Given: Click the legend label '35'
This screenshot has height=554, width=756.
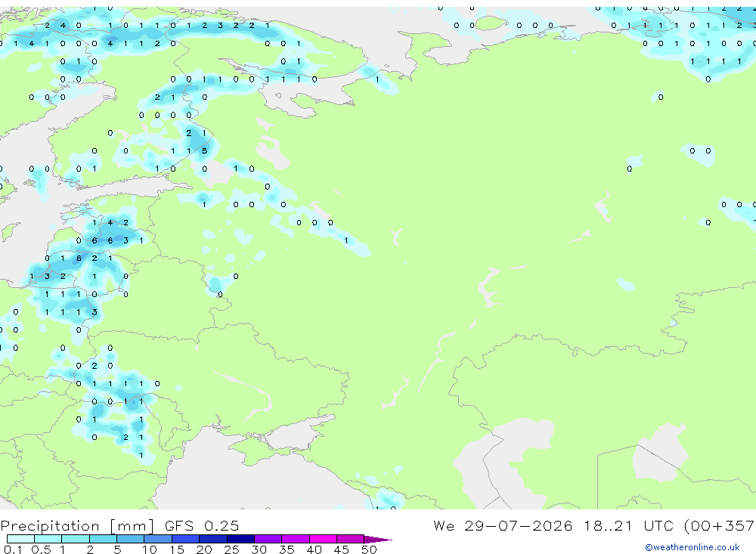Looking at the screenshot, I should [287, 549].
